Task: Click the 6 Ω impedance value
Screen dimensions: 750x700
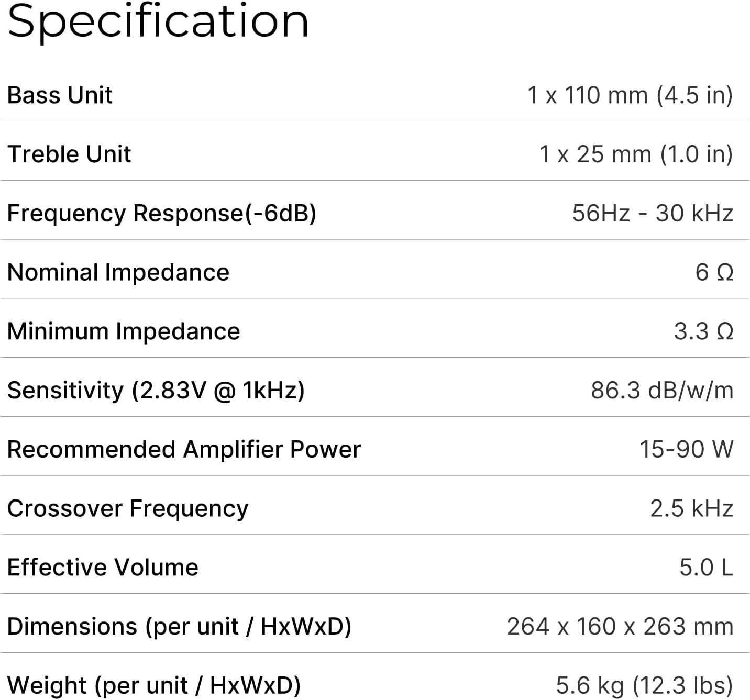Action: tap(714, 272)
